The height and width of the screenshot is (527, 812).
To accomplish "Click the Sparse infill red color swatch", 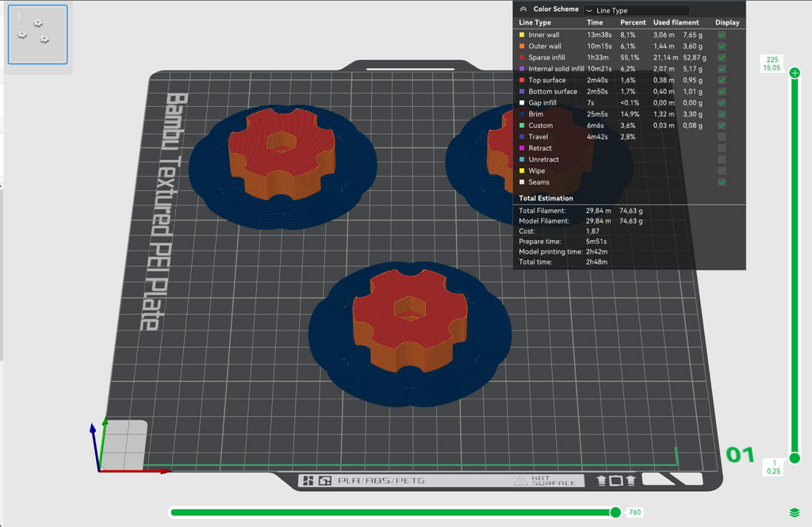I will 522,58.
